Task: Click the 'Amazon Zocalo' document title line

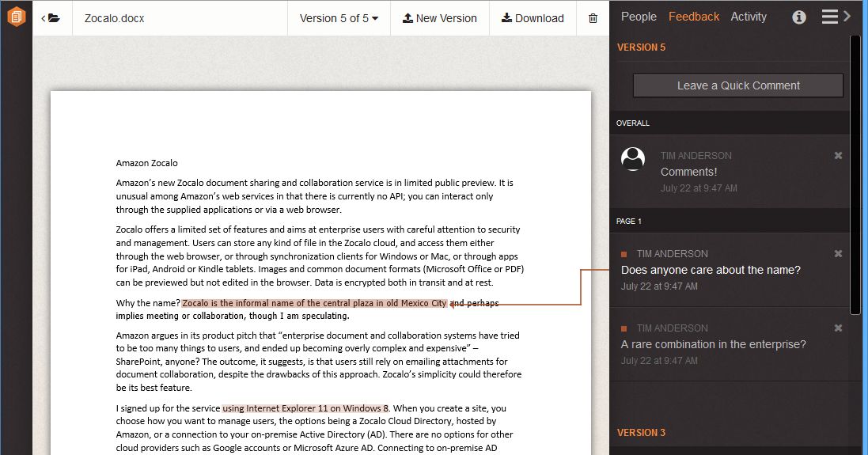Action: coord(146,163)
